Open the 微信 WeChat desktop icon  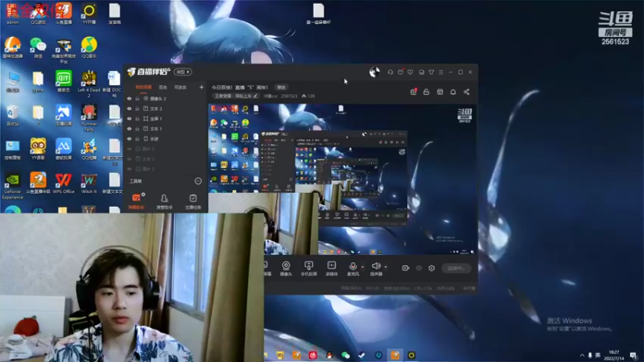38,47
